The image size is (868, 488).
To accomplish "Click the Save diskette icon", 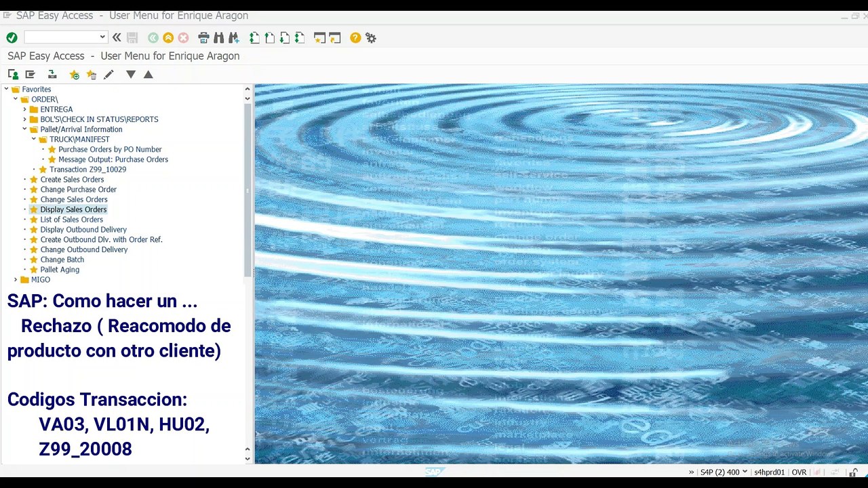I will click(132, 38).
